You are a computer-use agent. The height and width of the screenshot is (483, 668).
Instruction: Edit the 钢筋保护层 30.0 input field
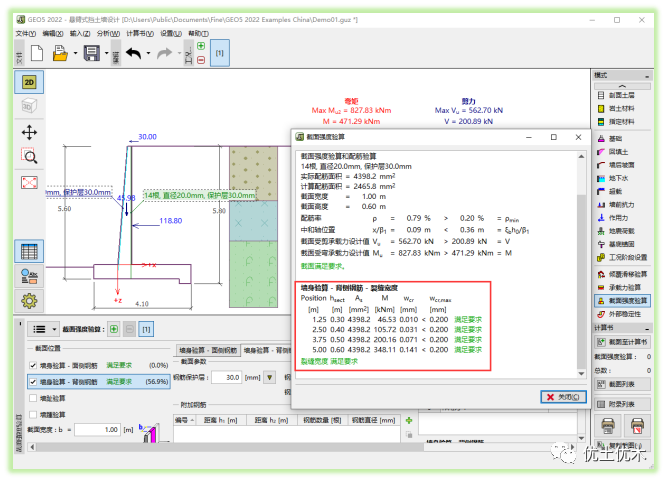point(227,377)
